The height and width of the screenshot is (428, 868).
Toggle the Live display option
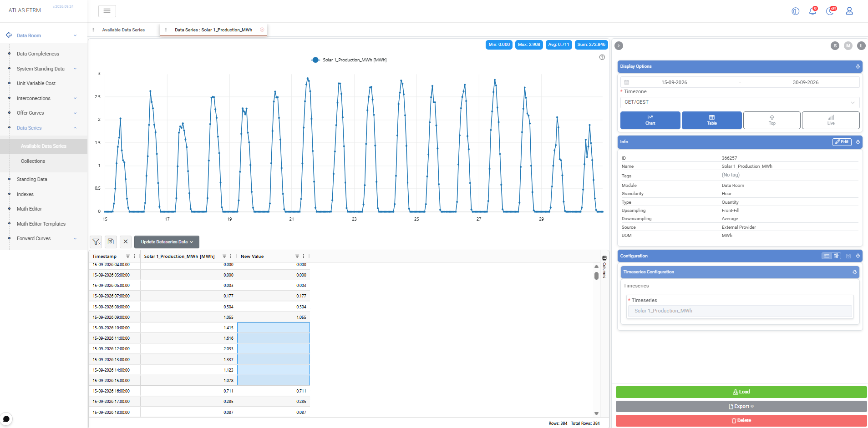tap(831, 121)
